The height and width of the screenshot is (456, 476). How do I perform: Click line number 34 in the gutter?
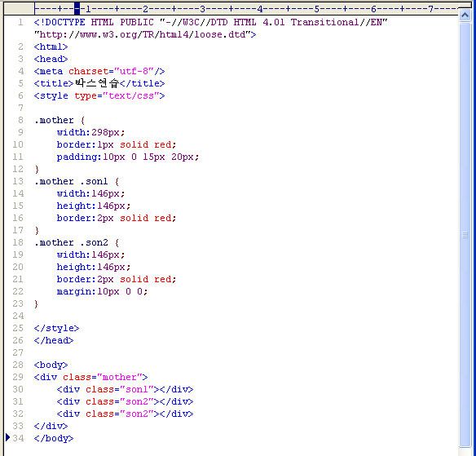(18, 438)
